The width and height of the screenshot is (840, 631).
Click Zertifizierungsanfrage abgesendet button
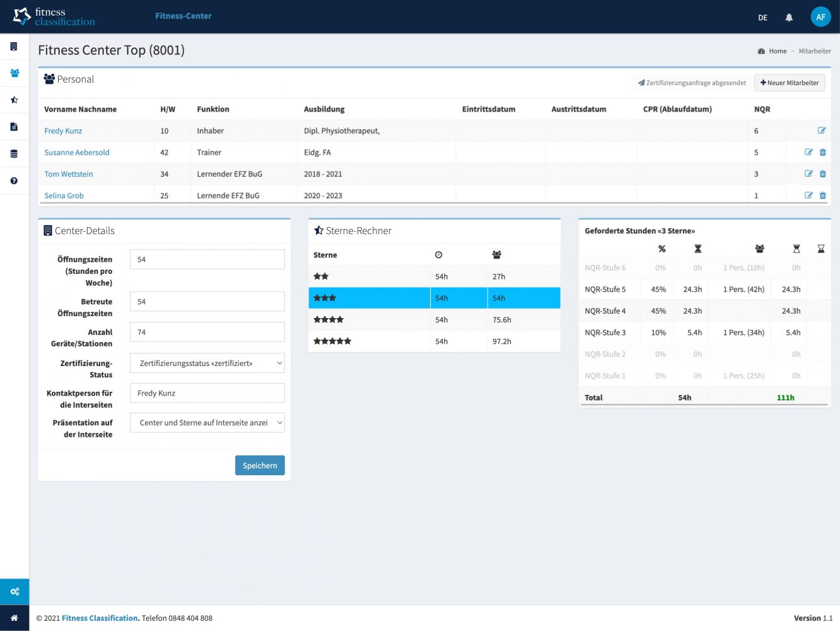tap(692, 83)
